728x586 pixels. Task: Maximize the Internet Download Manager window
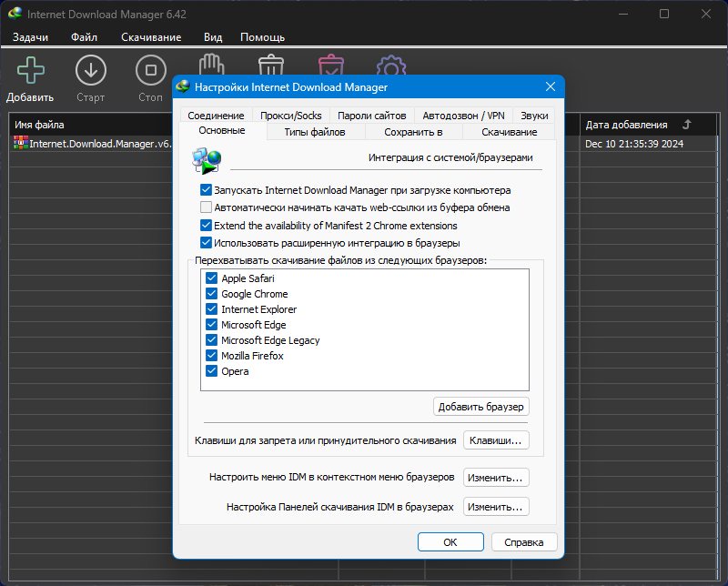point(664,14)
